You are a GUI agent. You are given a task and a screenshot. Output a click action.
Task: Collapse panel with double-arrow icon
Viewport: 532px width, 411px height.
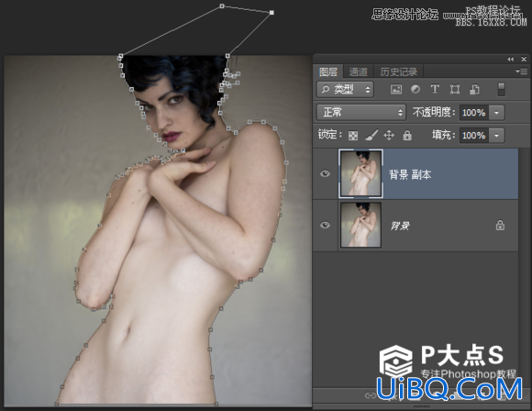click(x=511, y=59)
